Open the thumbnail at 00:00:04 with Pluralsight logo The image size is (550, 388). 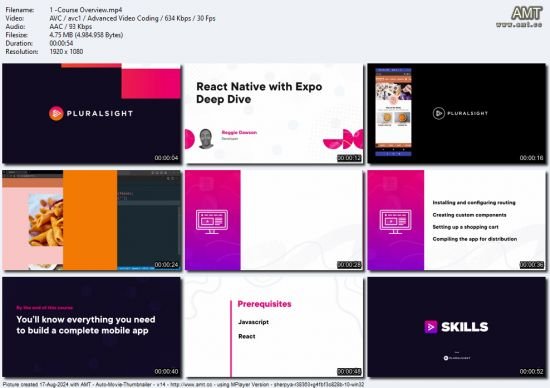click(x=92, y=113)
